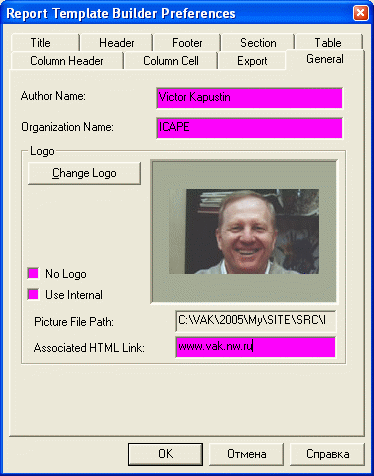Click the General tab
The image size is (374, 476).
click(325, 59)
